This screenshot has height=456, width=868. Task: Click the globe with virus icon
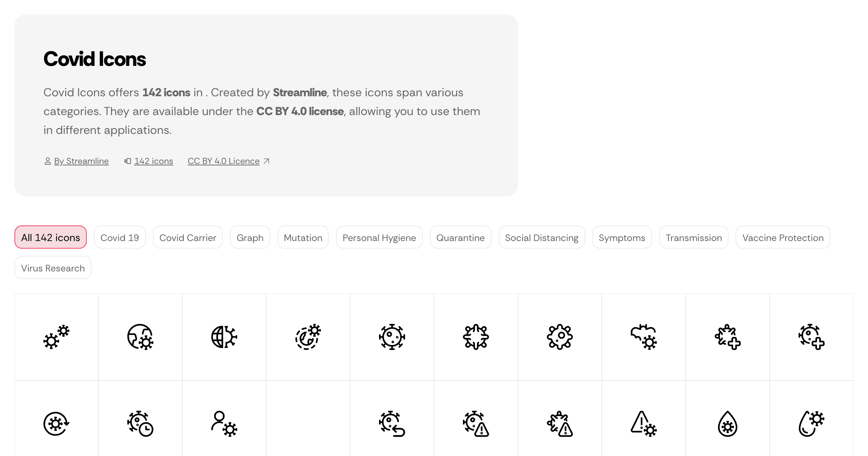140,337
